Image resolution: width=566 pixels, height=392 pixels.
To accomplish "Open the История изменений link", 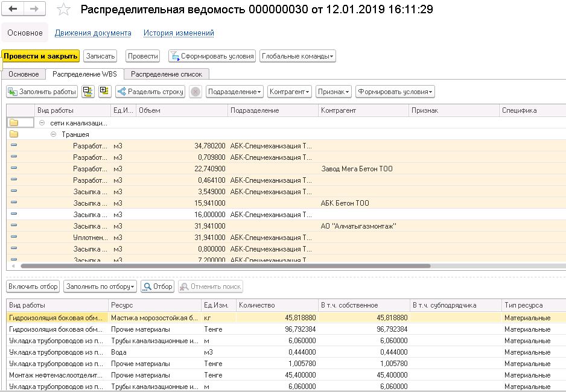I will coord(179,33).
